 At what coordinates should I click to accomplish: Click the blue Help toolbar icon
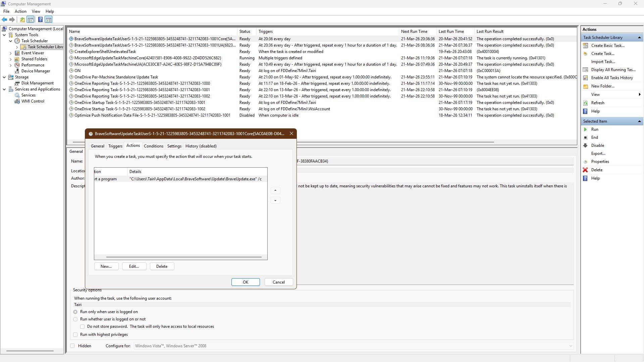click(40, 19)
